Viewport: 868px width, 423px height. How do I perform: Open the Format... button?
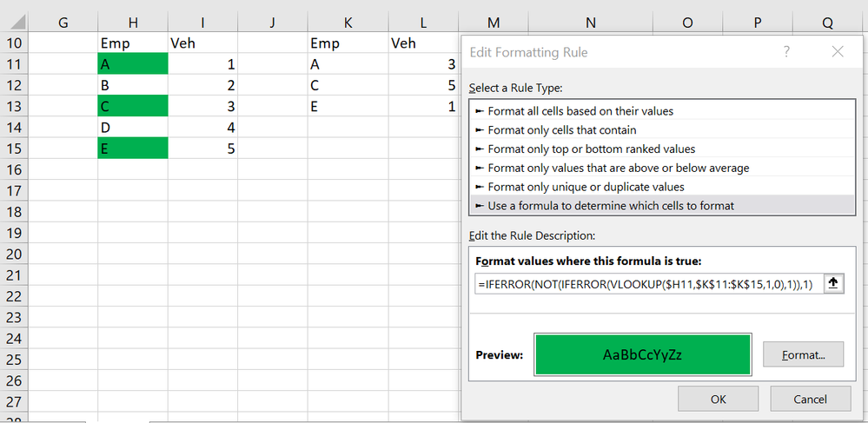pos(803,354)
